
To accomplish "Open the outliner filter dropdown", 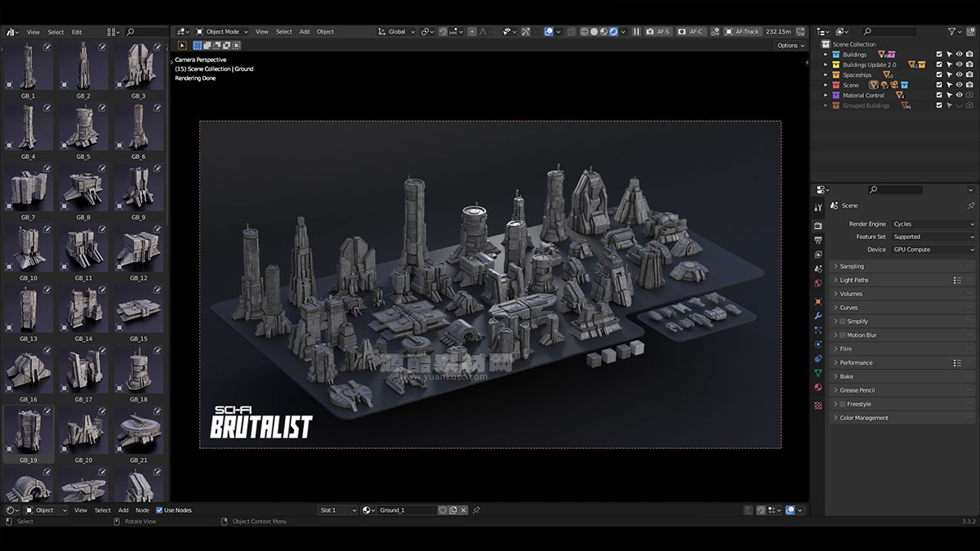I will [955, 31].
